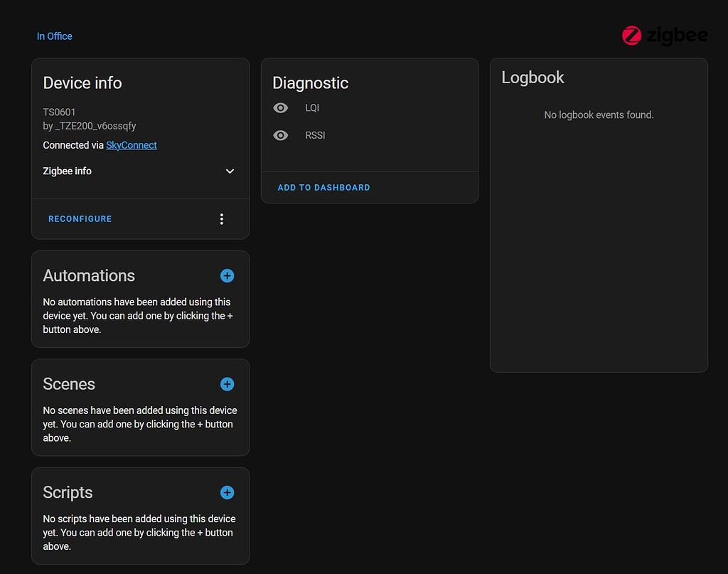Follow the SkyConnect link
728x574 pixels.
point(132,145)
